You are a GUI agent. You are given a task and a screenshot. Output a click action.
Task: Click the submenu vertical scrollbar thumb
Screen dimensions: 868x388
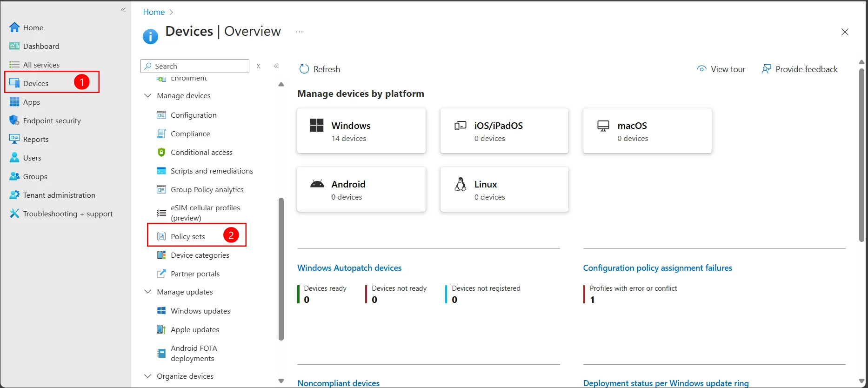(x=281, y=269)
